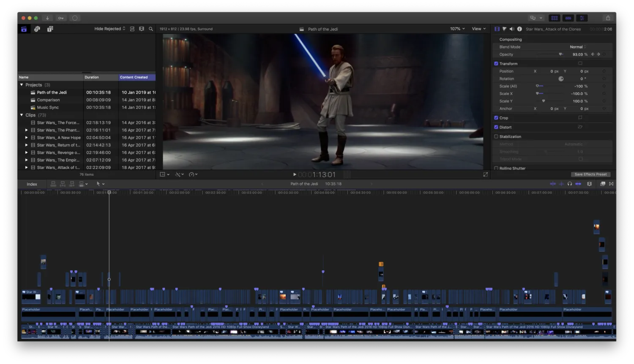Image resolution: width=634 pixels, height=364 pixels.
Task: Collapse the Projects group triangle
Action: (22, 85)
